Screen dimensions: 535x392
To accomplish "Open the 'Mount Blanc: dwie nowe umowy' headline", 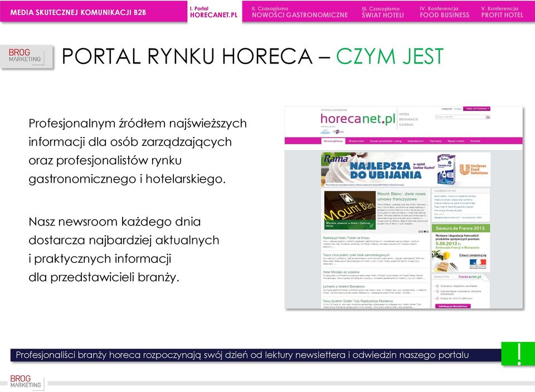I will 401,197.
